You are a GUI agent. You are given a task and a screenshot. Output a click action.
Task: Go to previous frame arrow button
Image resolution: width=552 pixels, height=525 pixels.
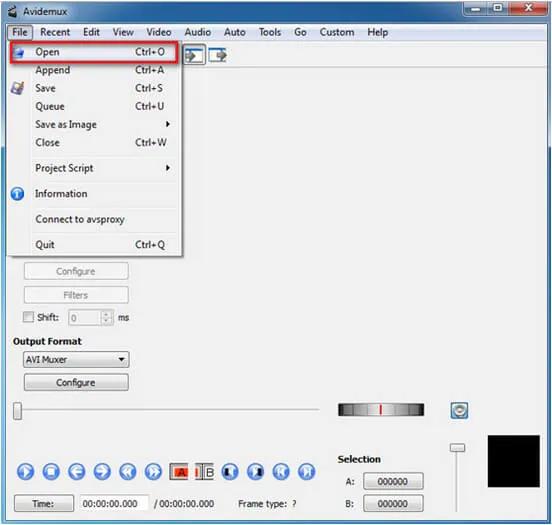[77, 471]
